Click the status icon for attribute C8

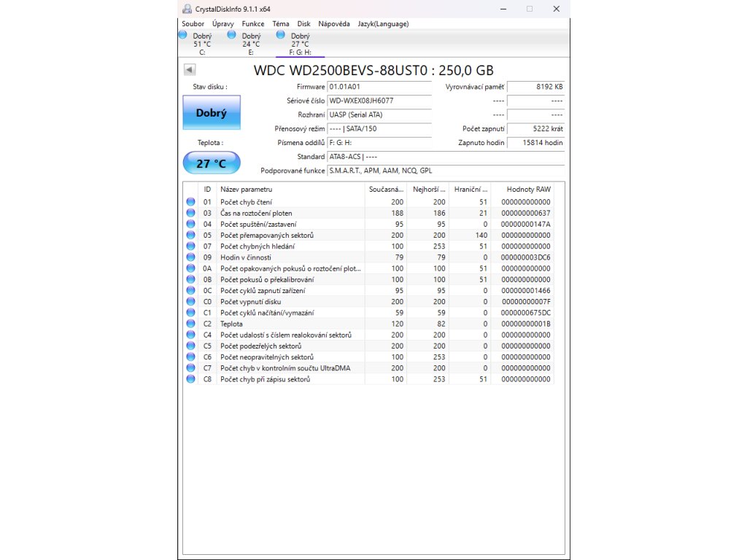coord(191,379)
